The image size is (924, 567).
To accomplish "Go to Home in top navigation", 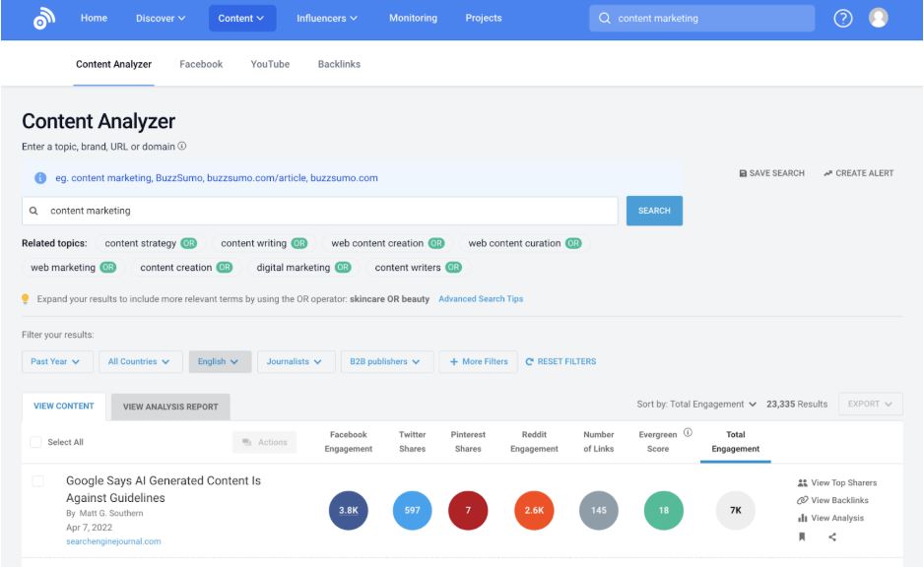I will (x=94, y=19).
